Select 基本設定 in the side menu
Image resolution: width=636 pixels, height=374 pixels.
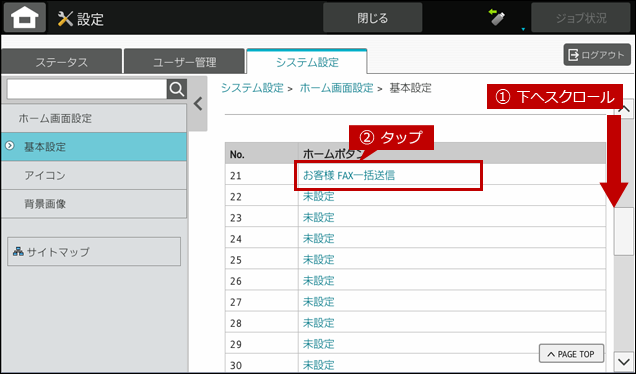(94, 147)
